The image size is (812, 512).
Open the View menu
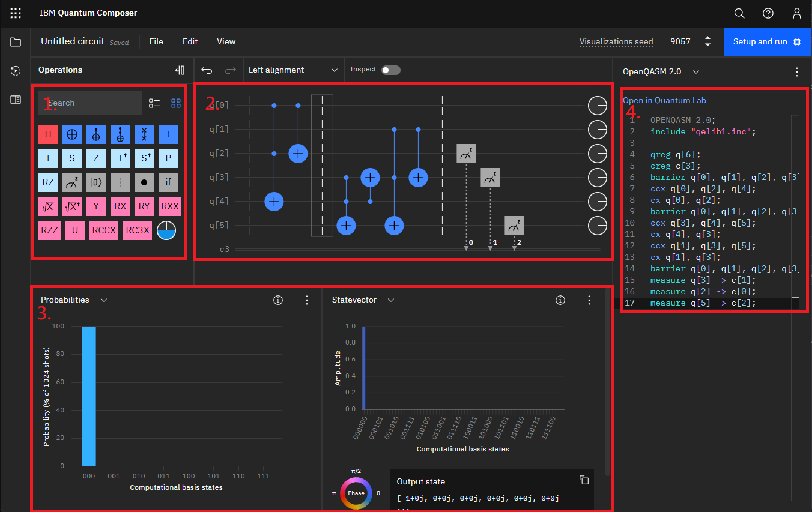226,42
